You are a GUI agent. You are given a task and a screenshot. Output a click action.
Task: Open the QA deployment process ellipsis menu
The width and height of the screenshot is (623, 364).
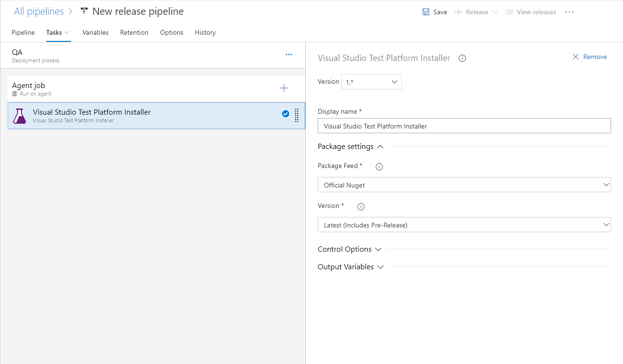289,54
